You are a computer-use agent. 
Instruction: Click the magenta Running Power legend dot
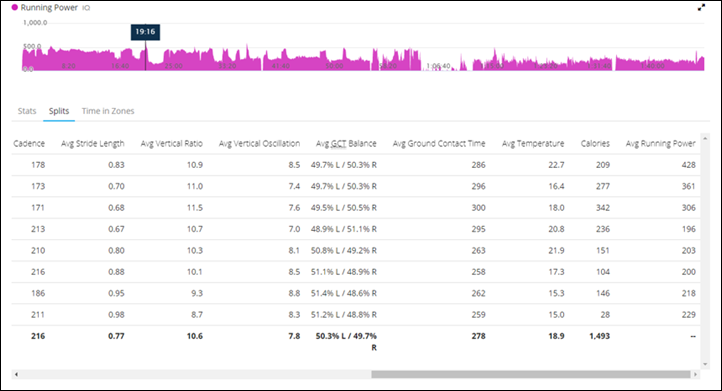coord(15,7)
